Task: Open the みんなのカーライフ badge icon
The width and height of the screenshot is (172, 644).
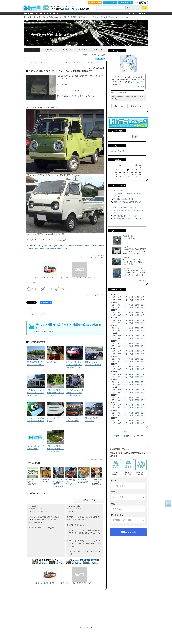Action: [x=46, y=8]
